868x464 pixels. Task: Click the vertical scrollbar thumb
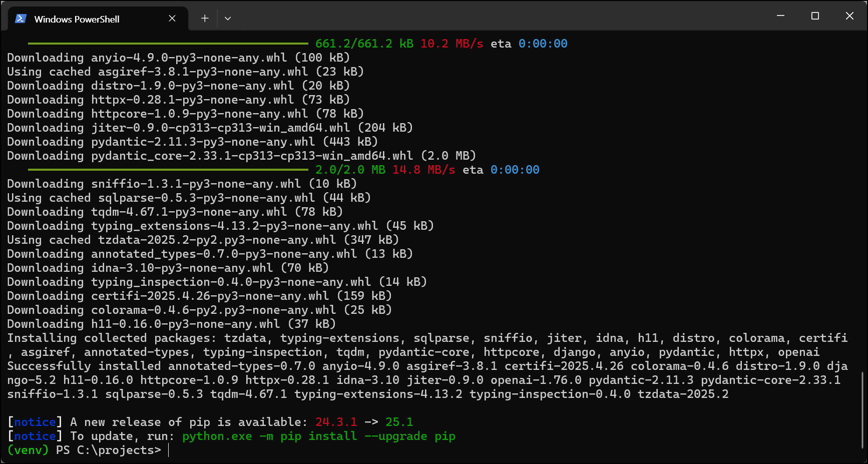tap(862, 410)
